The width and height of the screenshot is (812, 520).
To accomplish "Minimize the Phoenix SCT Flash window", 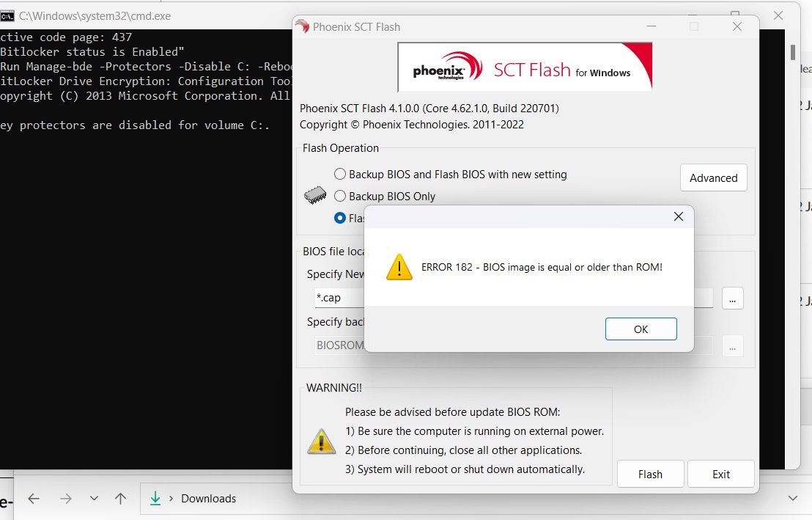I will tap(652, 26).
